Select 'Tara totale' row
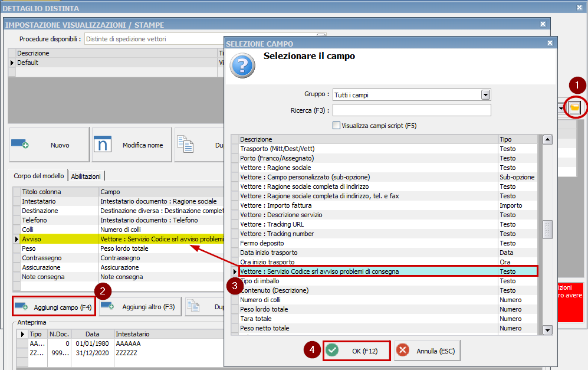The image size is (588, 370). pyautogui.click(x=387, y=318)
